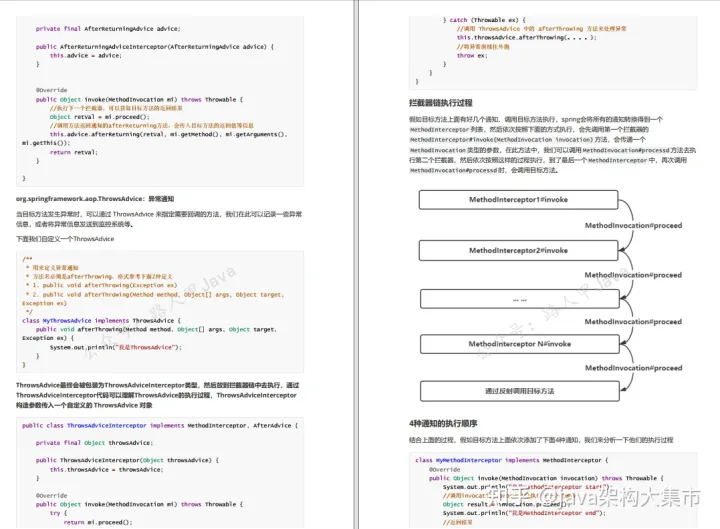This screenshot has height=529, width=720.
Task: Click code line 'public class ThrowsAdviceInterceptor implements MethodInterceptor'
Action: (x=160, y=426)
